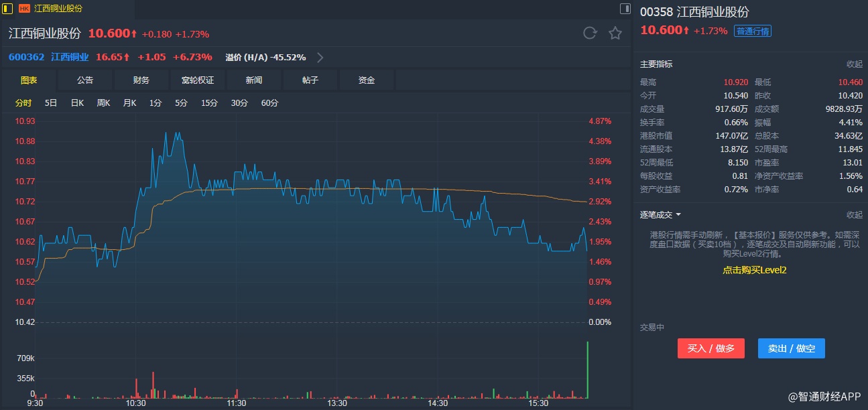The image size is (868, 410).
Task: Click the 成交额 value 9828.93万
Action: pyautogui.click(x=845, y=109)
